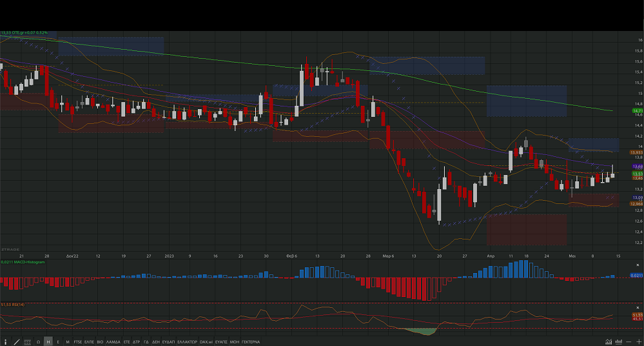Select the hourly Ω timeframe button
644x346 pixels.
tap(38, 342)
